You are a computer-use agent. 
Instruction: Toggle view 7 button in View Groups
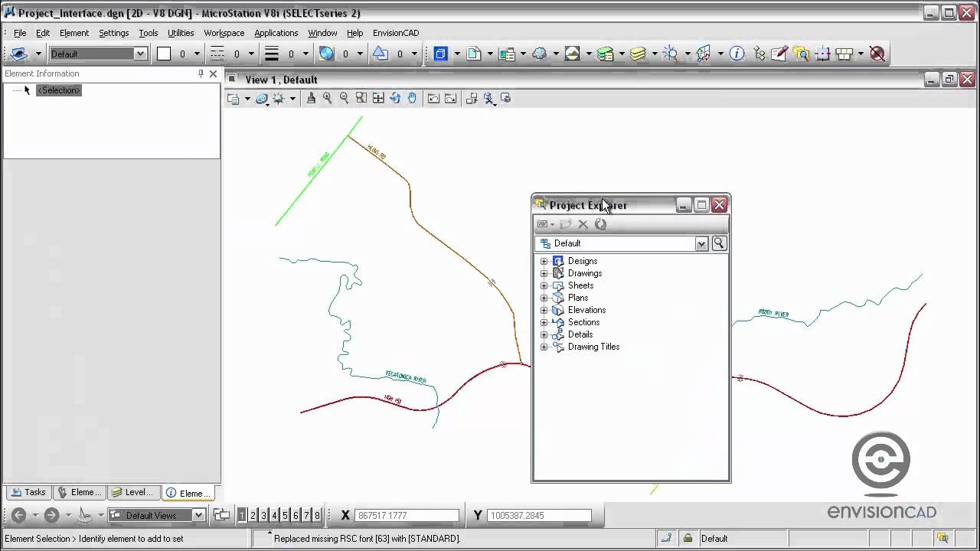(306, 516)
